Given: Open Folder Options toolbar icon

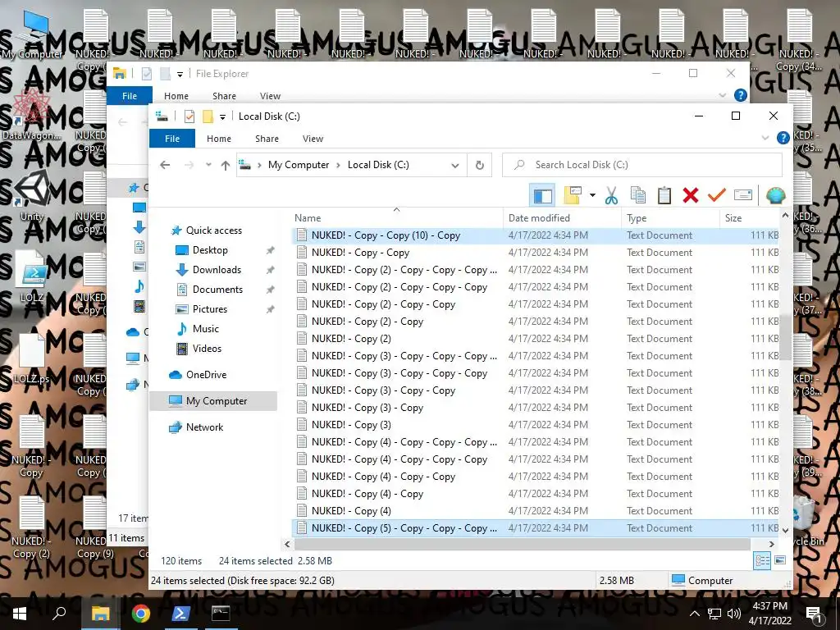Looking at the screenshot, I should 572,195.
